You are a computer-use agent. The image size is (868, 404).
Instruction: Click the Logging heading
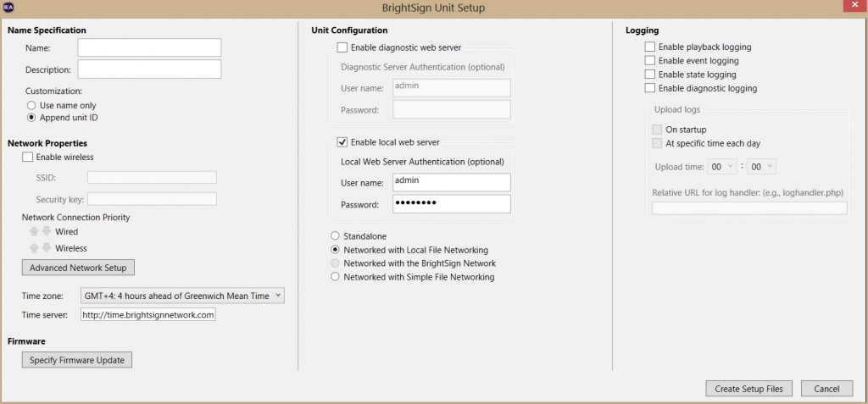pos(642,31)
